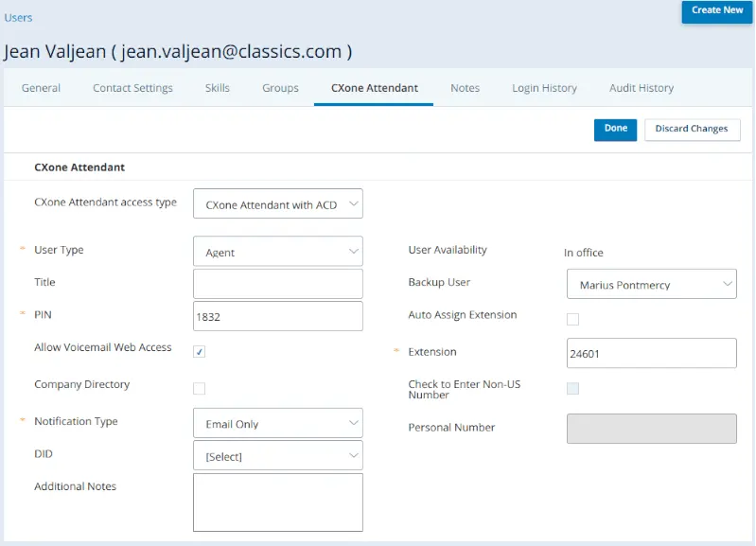Expand the Notification Type dropdown
The height and width of the screenshot is (546, 756).
pos(278,423)
